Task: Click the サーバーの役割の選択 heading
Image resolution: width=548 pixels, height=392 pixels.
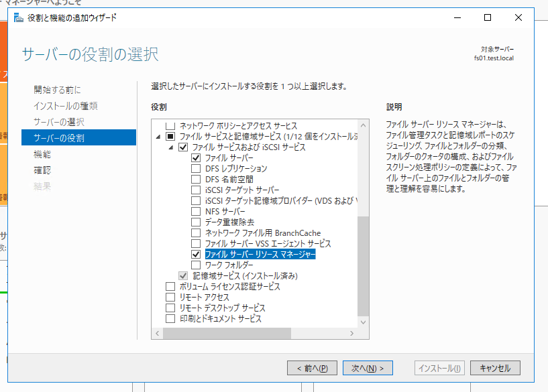Action: pyautogui.click(x=90, y=54)
